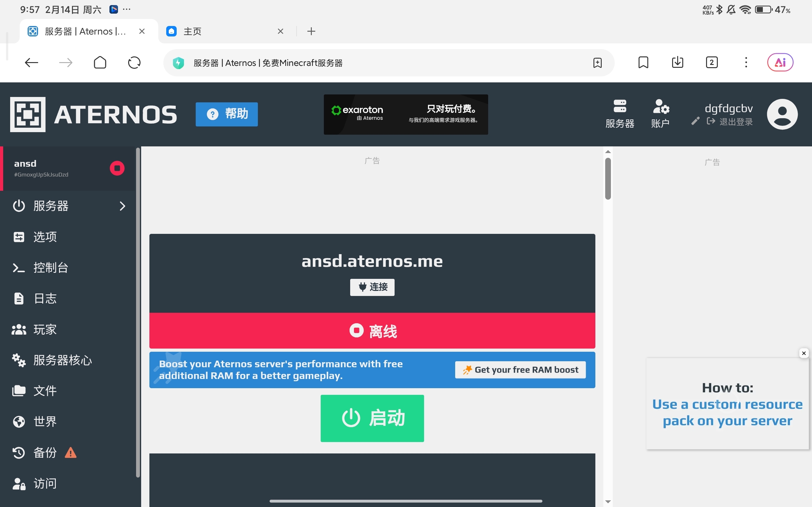
Task: Open the 世界 worlds page
Action: pyautogui.click(x=45, y=421)
